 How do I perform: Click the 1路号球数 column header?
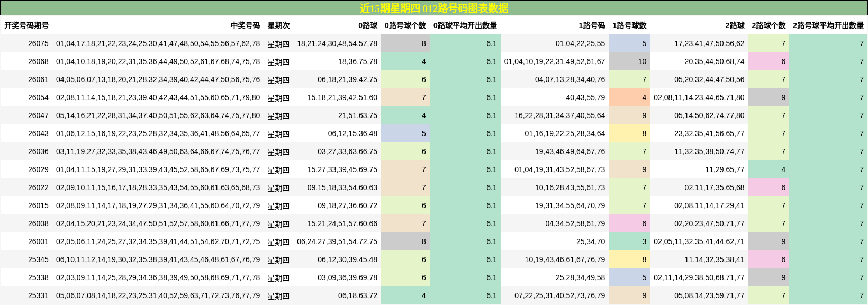tap(629, 25)
